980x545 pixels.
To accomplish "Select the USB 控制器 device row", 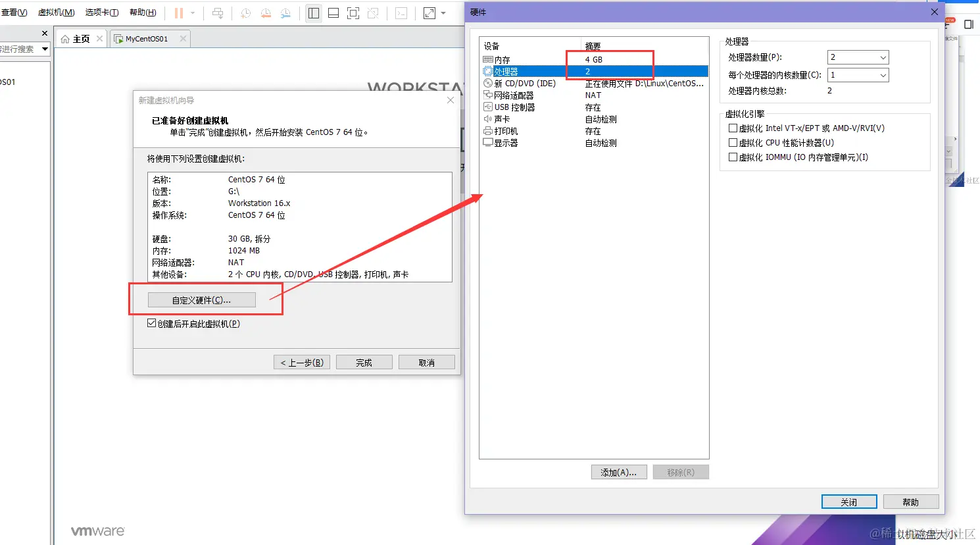I will point(595,107).
